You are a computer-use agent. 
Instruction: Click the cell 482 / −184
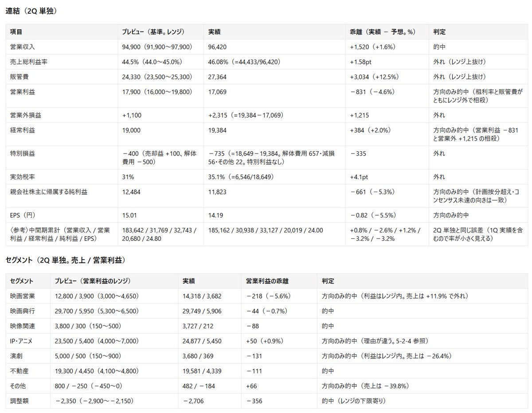199,386
